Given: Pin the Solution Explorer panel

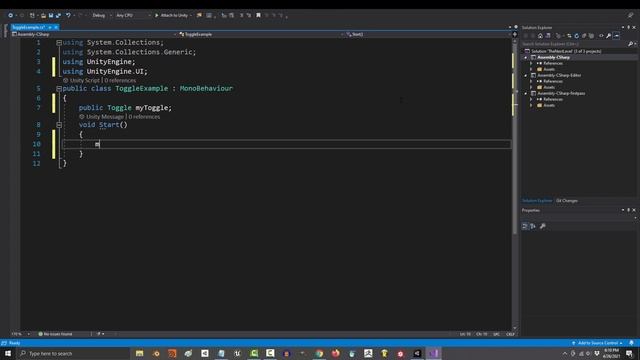Looking at the screenshot, I should 629,27.
